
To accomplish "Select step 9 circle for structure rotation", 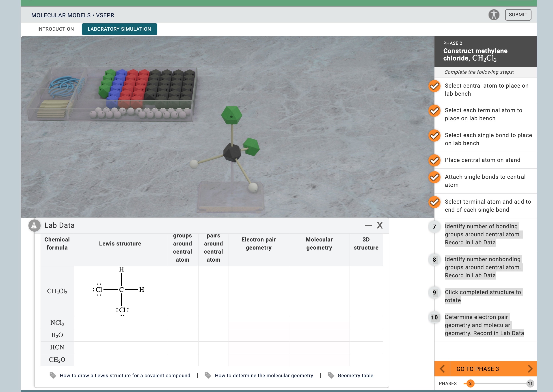I will (x=434, y=293).
